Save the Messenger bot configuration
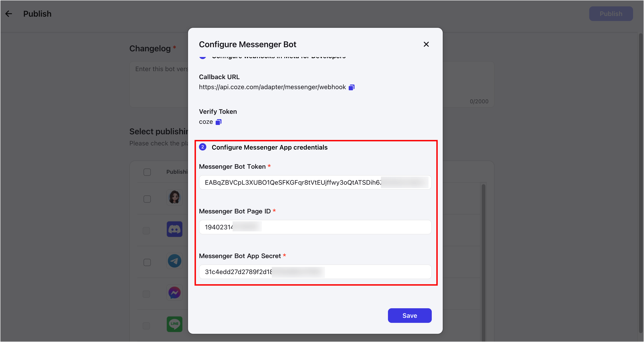The width and height of the screenshot is (644, 342). tap(409, 316)
